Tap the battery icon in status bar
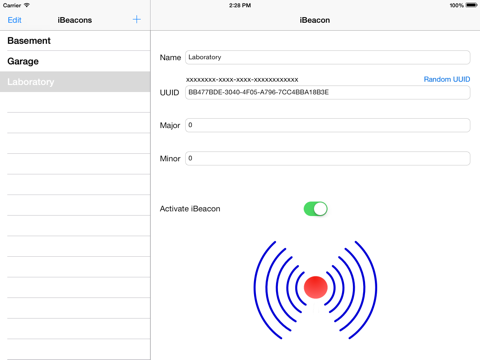Screen dimensions: 480x360 pyautogui.click(x=472, y=5)
